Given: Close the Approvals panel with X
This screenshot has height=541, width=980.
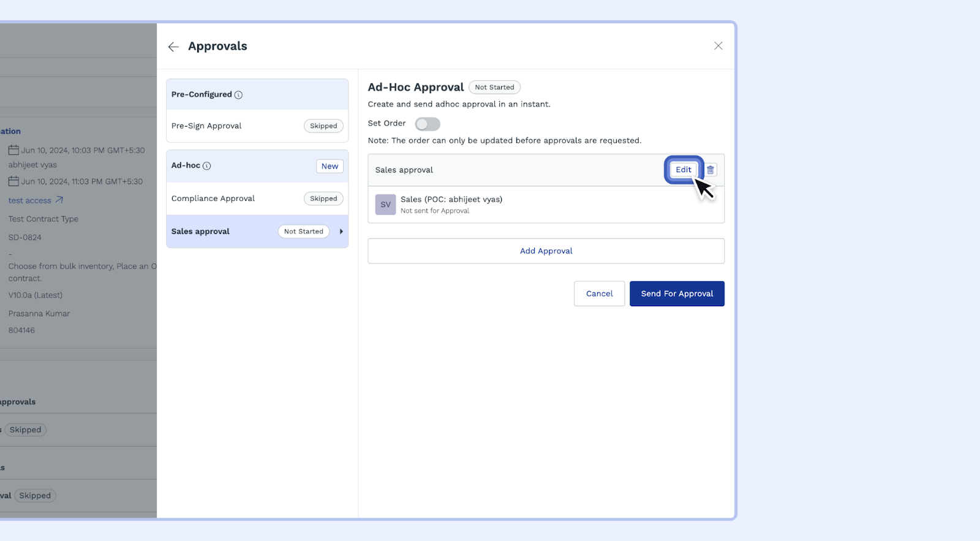Looking at the screenshot, I should (718, 46).
